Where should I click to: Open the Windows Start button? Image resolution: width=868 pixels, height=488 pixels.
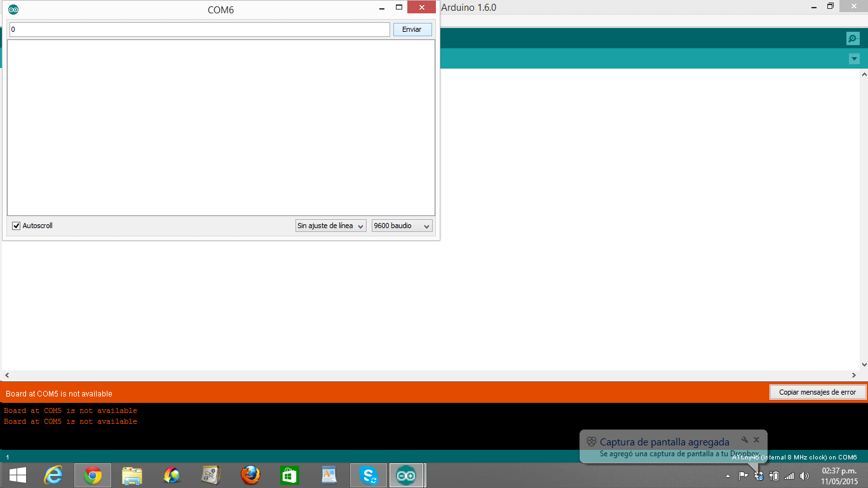(x=18, y=475)
